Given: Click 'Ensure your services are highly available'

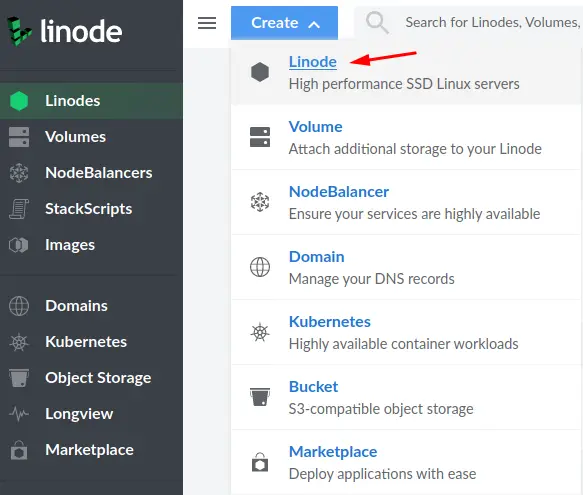Looking at the screenshot, I should 415,214.
